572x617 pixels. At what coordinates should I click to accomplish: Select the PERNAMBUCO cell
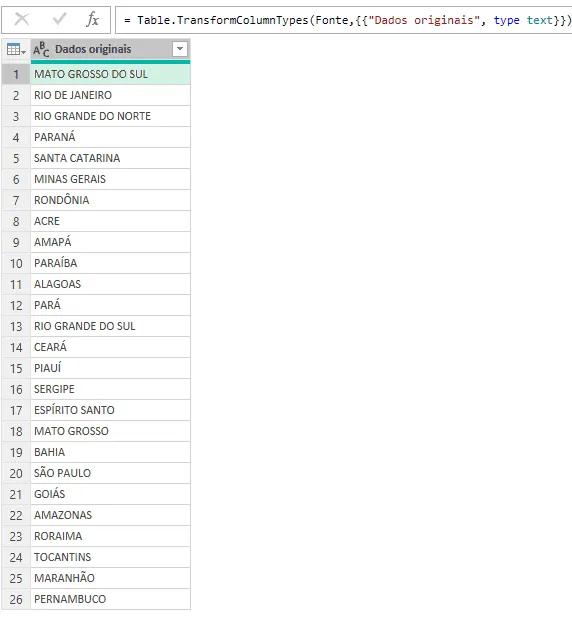111,599
